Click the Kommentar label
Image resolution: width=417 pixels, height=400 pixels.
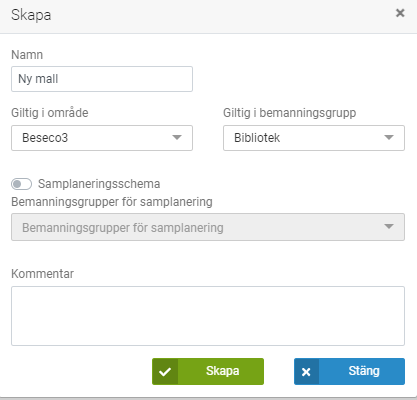[42, 274]
